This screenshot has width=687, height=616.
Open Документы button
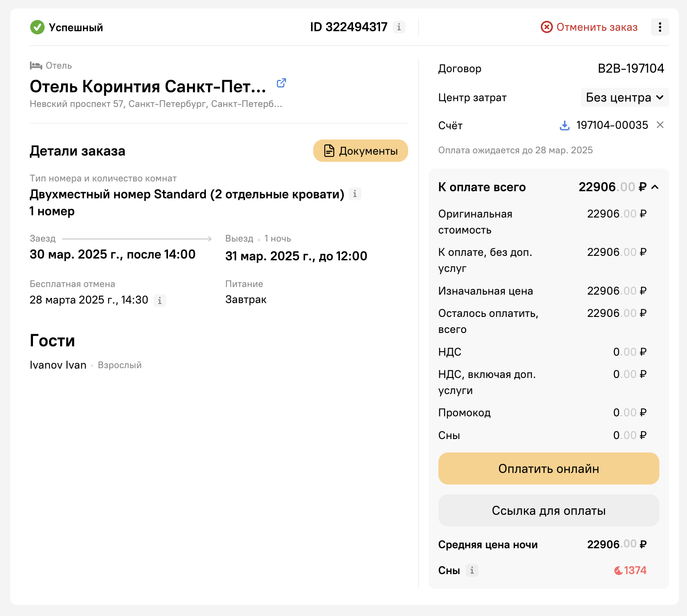click(360, 151)
